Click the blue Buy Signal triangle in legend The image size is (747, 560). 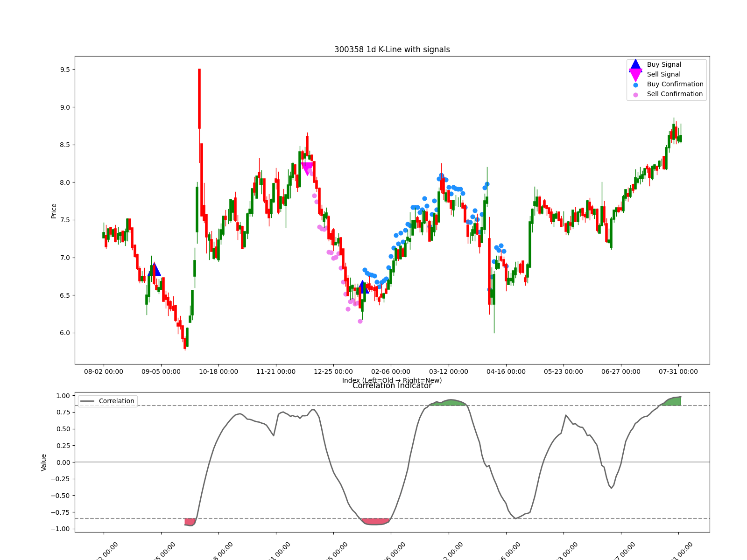(x=635, y=65)
